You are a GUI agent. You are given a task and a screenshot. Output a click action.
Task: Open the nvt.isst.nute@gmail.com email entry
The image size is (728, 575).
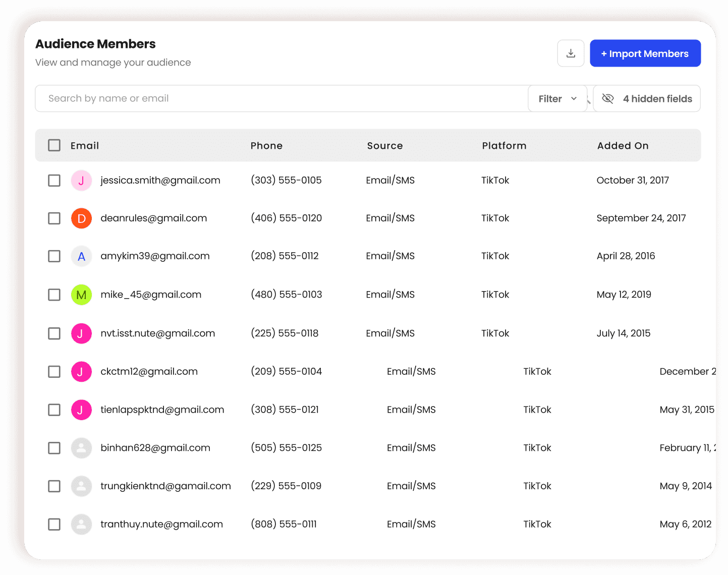click(157, 333)
